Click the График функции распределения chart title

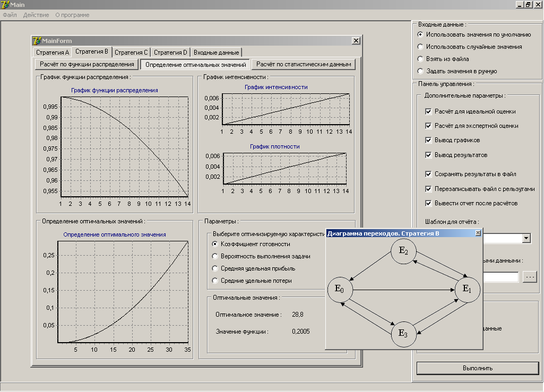115,90
